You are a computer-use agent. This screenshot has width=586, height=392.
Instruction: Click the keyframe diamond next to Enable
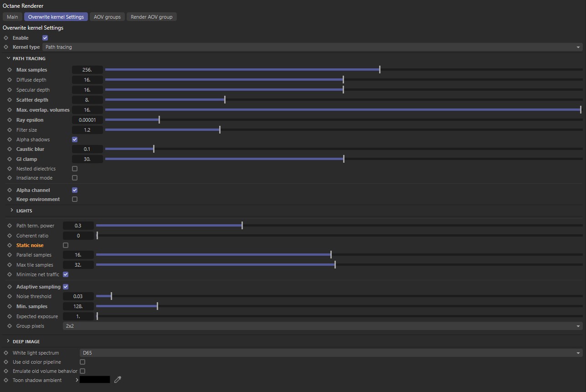coord(6,38)
